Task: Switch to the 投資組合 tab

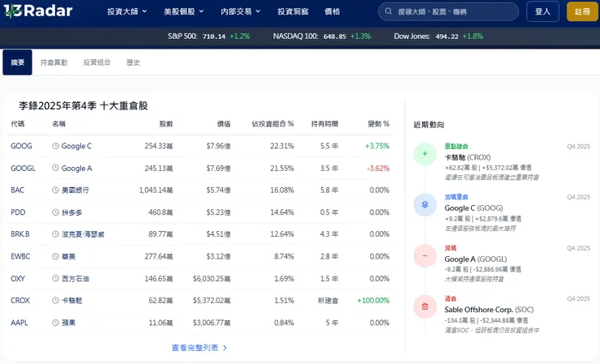Action: (97, 62)
